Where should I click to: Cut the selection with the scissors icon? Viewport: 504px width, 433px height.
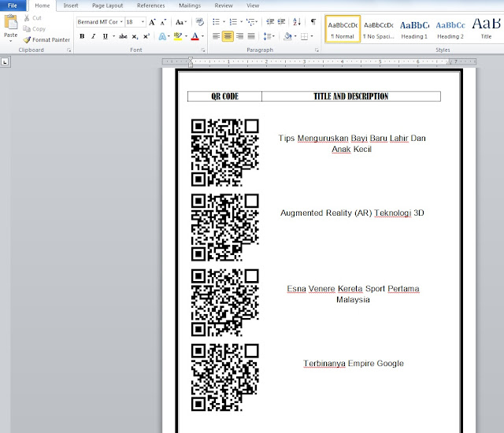27,18
